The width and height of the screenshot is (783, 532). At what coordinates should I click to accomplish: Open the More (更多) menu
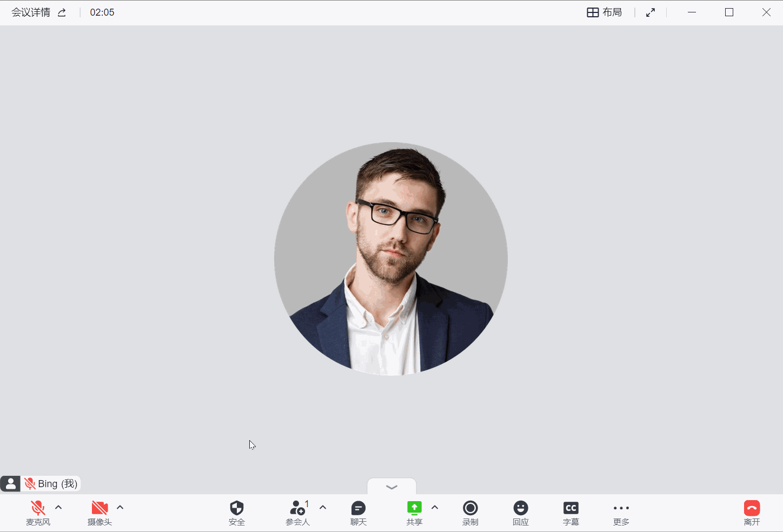click(621, 512)
